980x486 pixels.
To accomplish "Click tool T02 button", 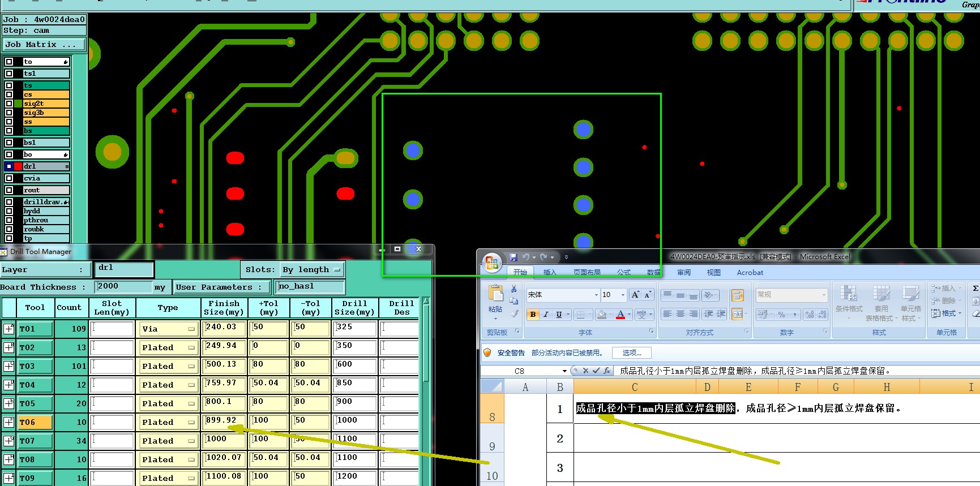I will tap(35, 347).
